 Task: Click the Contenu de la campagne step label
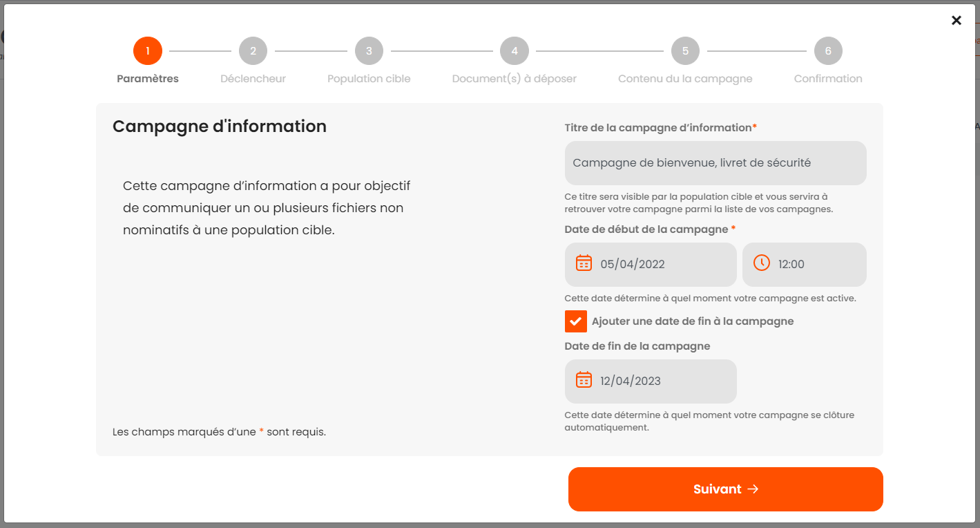[x=685, y=79]
